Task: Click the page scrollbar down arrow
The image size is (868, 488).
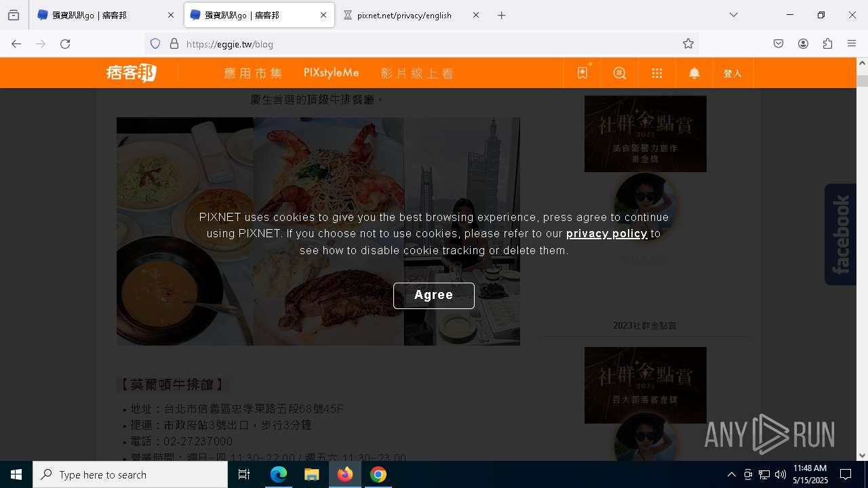Action: [x=862, y=455]
